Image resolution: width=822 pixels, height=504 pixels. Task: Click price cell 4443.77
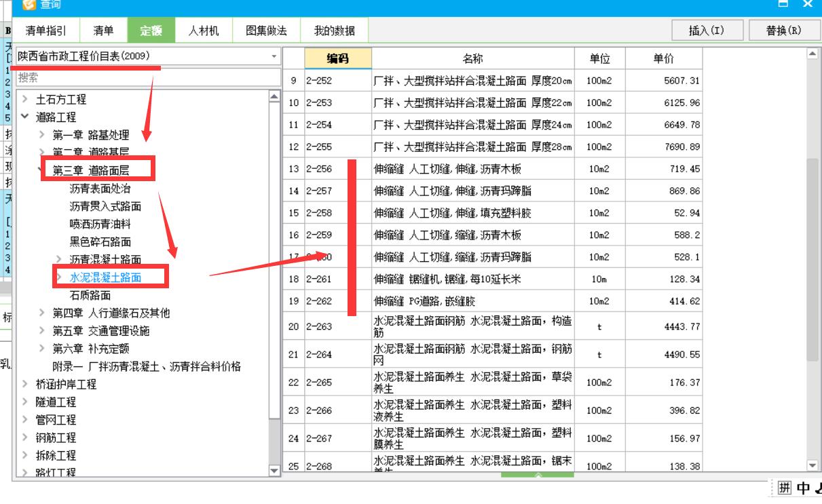pos(663,326)
